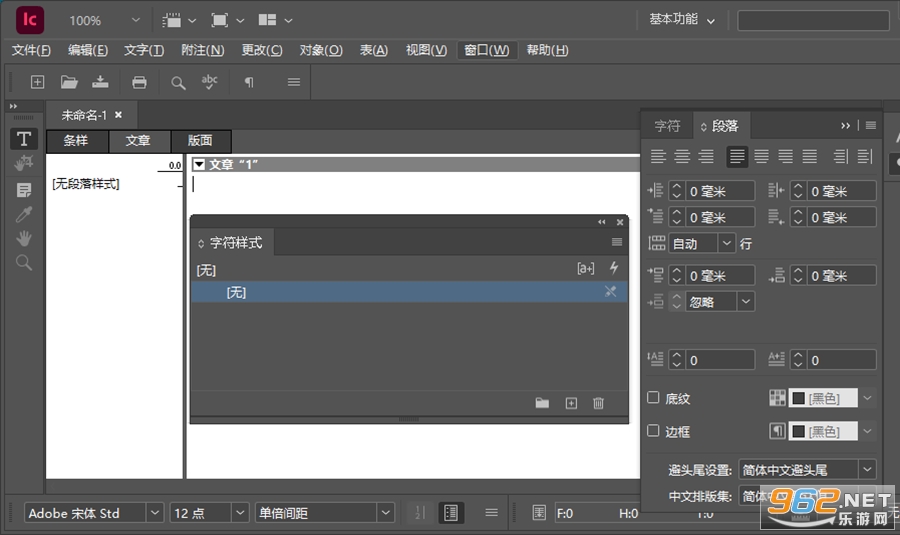Screen dimensions: 900x535
Task: Click the Spell check abc icon
Action: (x=210, y=82)
